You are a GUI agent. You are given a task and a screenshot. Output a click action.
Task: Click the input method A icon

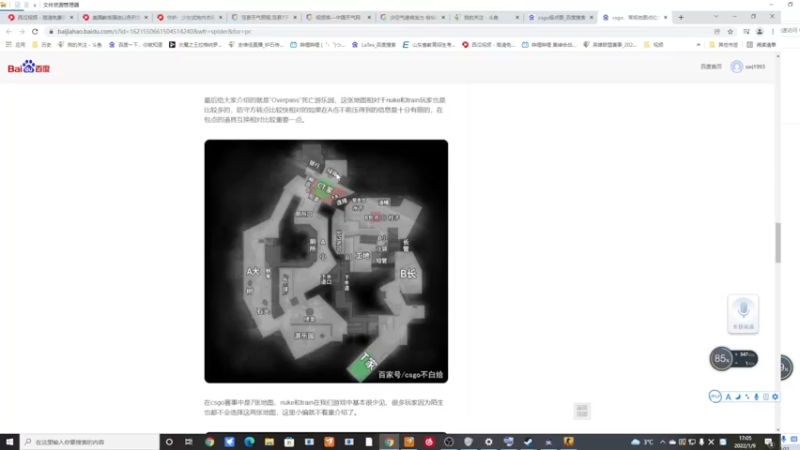(x=728, y=396)
